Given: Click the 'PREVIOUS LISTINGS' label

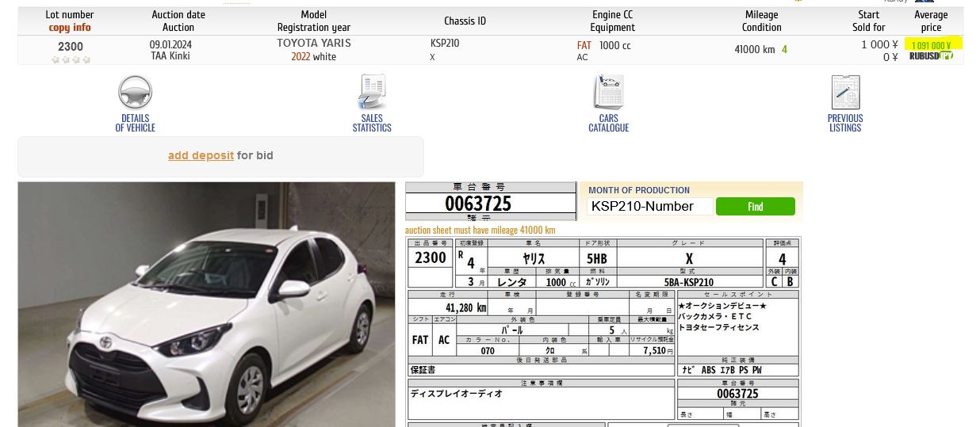Looking at the screenshot, I should pyautogui.click(x=845, y=123).
